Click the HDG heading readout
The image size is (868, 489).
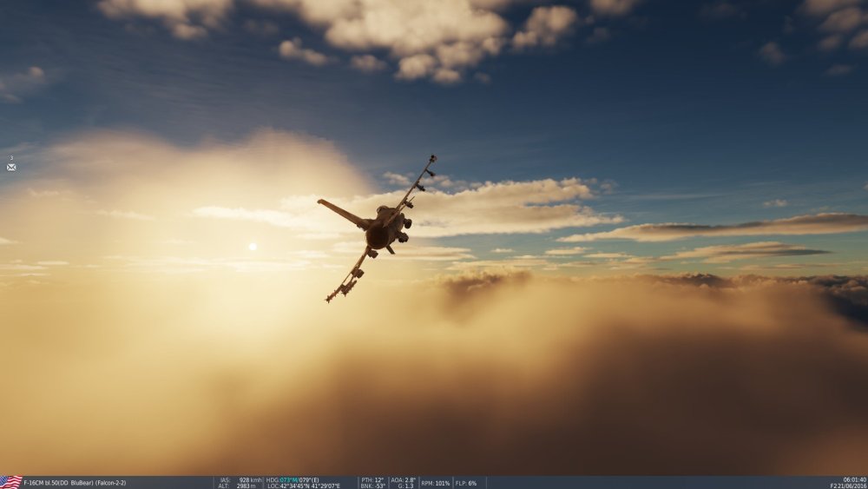click(x=293, y=479)
